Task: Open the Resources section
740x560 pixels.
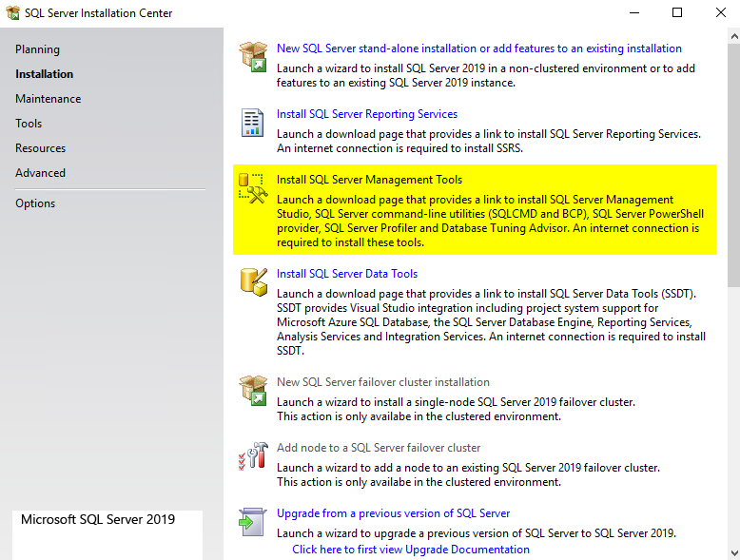Action: [40, 148]
